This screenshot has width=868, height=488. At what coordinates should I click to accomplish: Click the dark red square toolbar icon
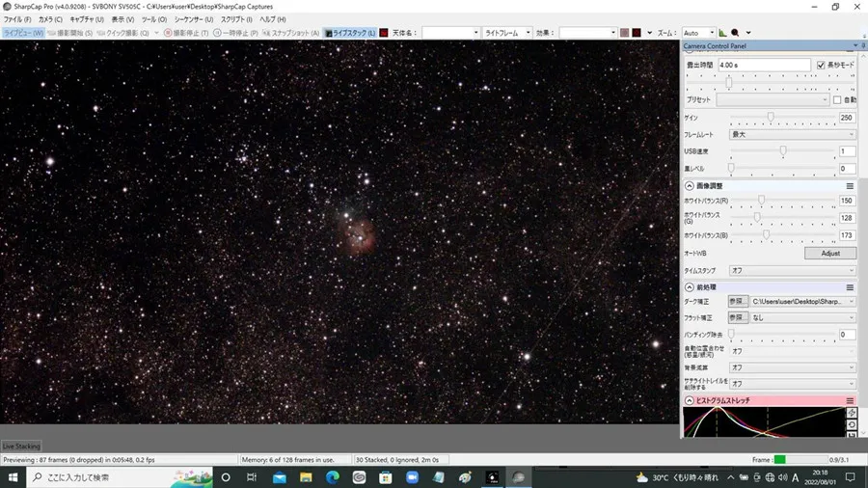(x=637, y=33)
